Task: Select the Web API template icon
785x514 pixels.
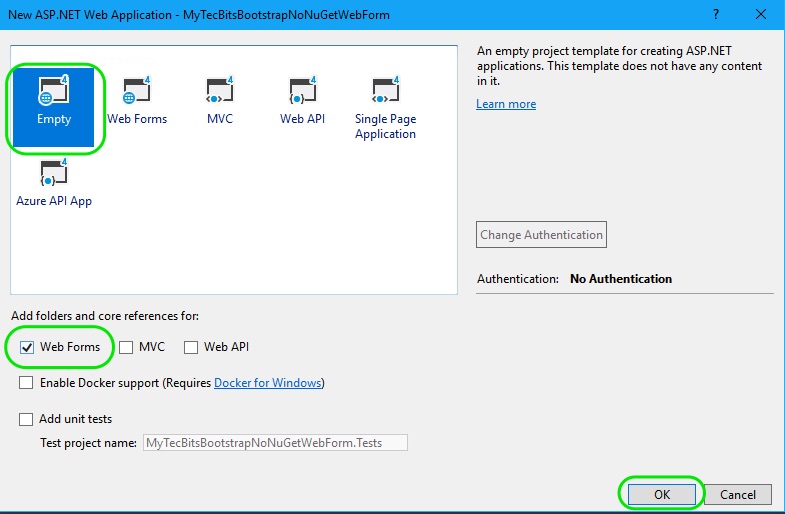Action: [x=302, y=92]
